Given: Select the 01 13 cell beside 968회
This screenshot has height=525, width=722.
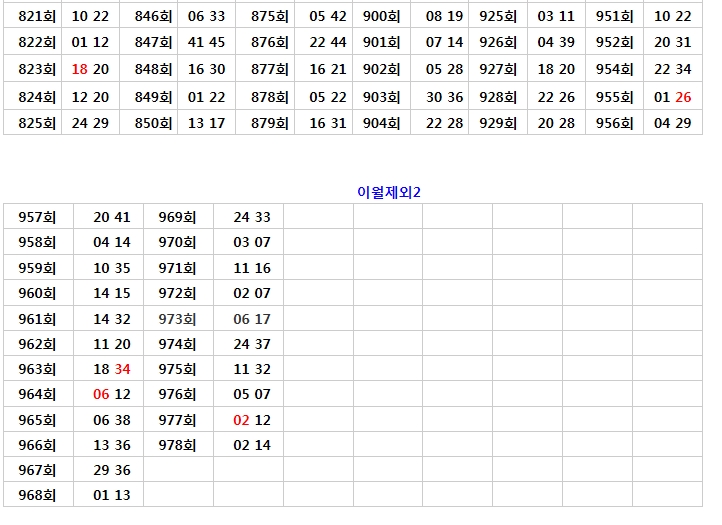Looking at the screenshot, I should click(112, 495).
